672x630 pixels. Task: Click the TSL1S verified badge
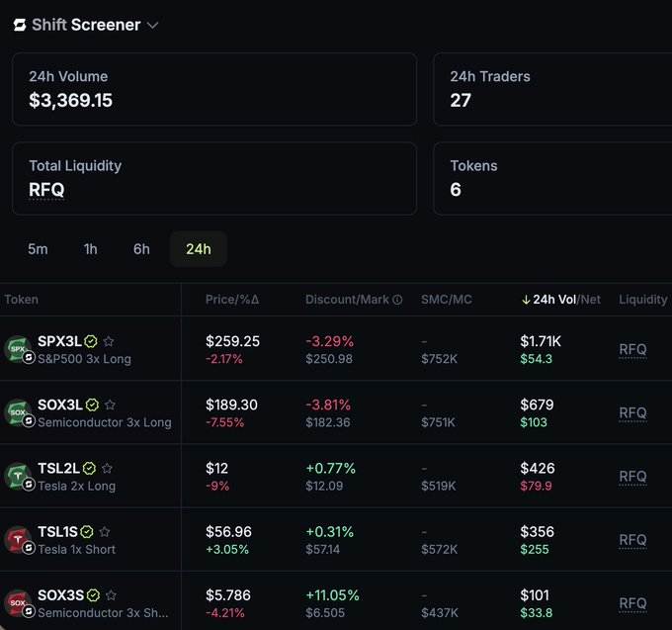point(87,532)
